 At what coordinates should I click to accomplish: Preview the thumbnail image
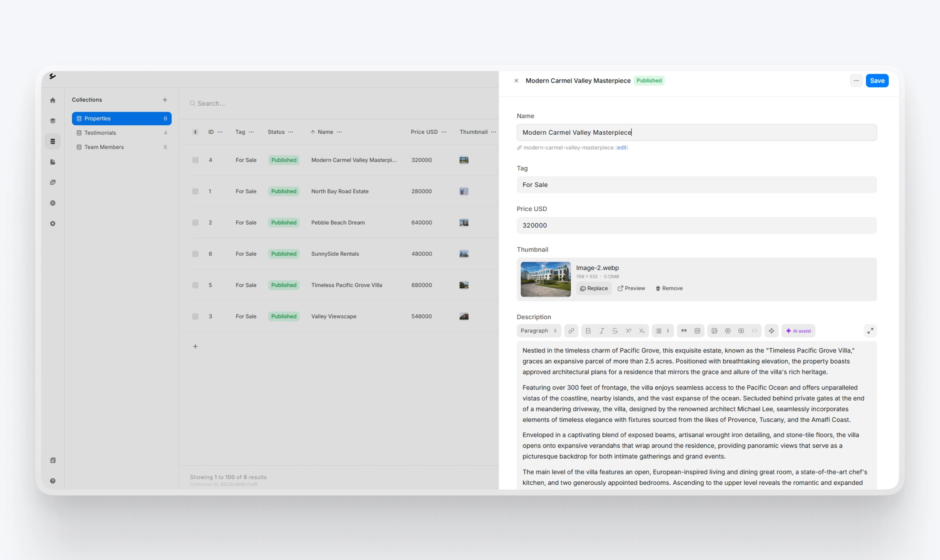632,289
